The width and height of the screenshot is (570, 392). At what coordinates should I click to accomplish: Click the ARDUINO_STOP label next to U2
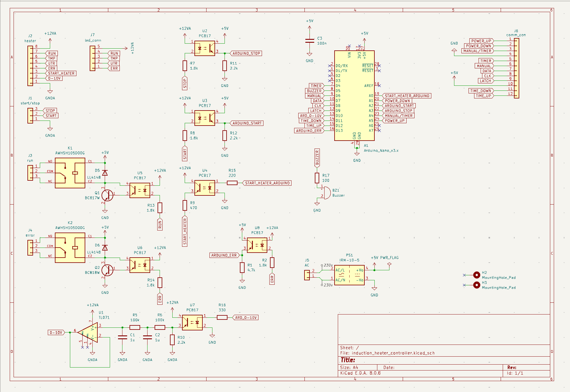click(246, 53)
